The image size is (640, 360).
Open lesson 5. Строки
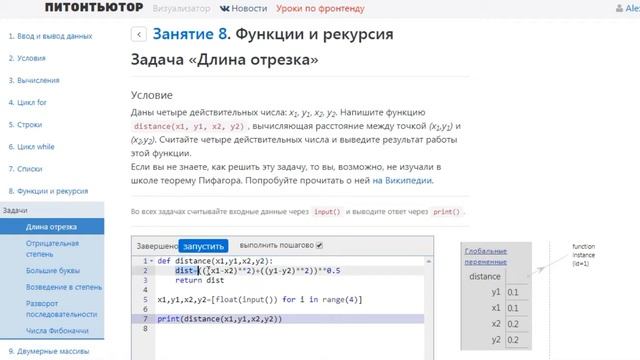25,124
